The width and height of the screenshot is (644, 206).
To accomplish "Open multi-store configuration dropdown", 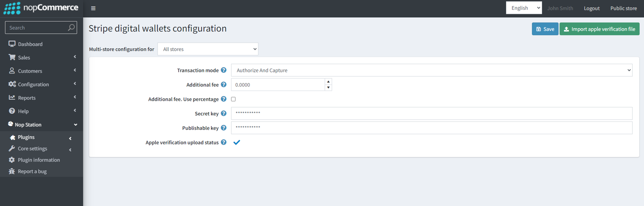I will [x=208, y=49].
